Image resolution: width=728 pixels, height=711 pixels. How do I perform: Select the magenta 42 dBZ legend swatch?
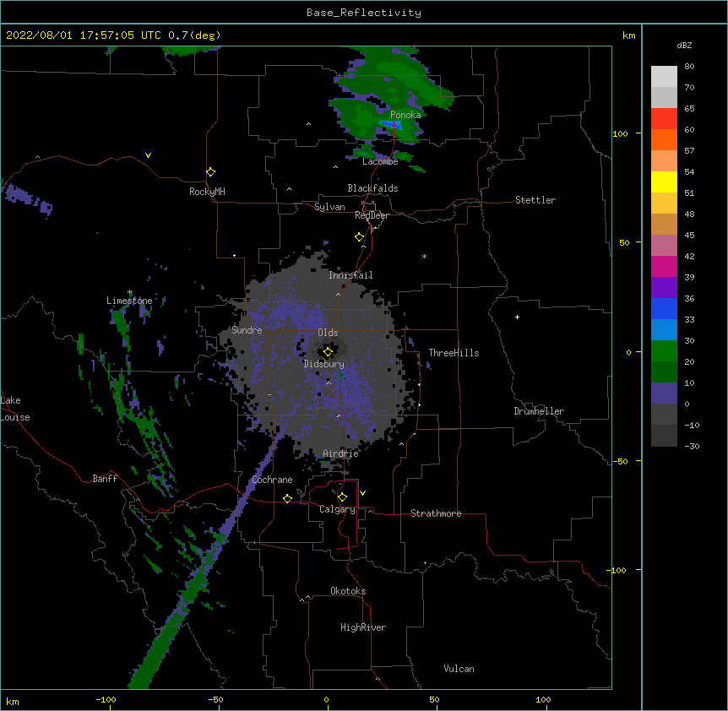pyautogui.click(x=664, y=266)
